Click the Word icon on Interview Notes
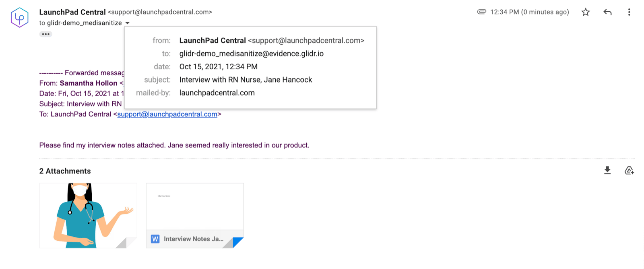 pos(155,239)
